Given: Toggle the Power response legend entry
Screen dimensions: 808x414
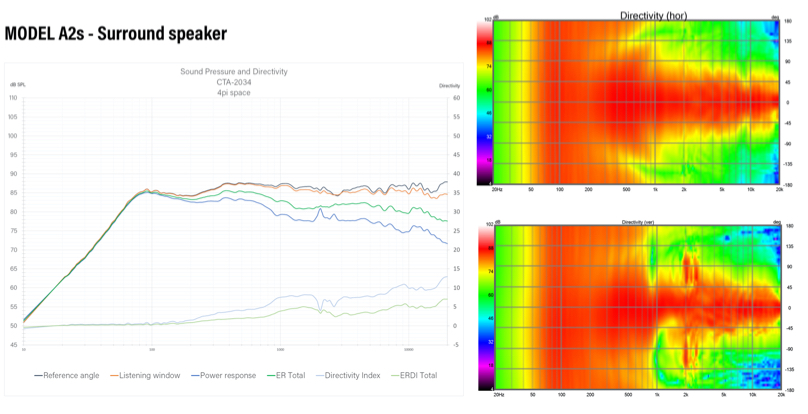Looking at the screenshot, I should pyautogui.click(x=223, y=375).
